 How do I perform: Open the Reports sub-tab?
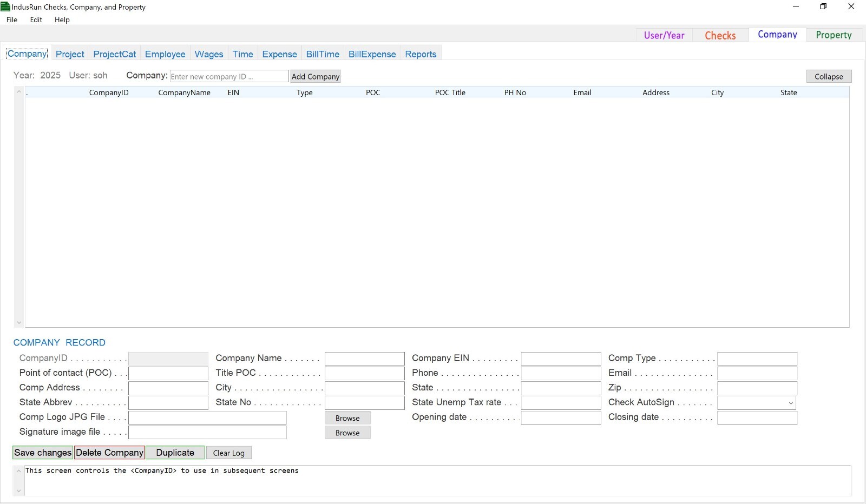[x=421, y=54]
